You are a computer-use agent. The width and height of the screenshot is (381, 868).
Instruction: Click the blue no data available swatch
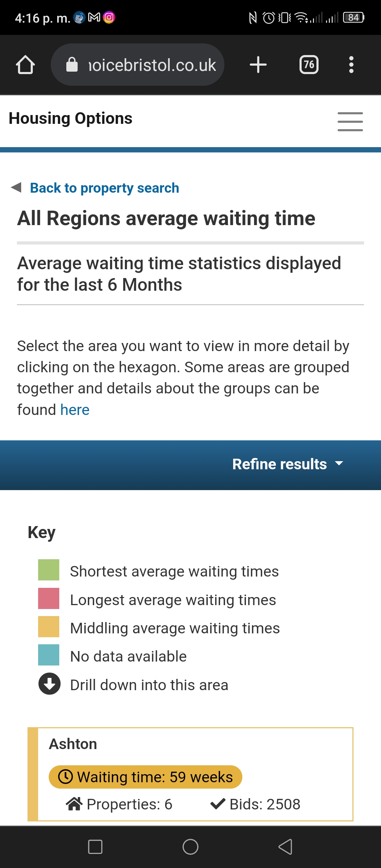pos(49,655)
